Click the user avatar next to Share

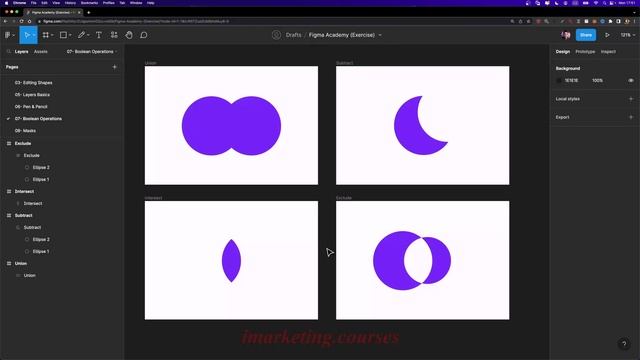coord(566,35)
